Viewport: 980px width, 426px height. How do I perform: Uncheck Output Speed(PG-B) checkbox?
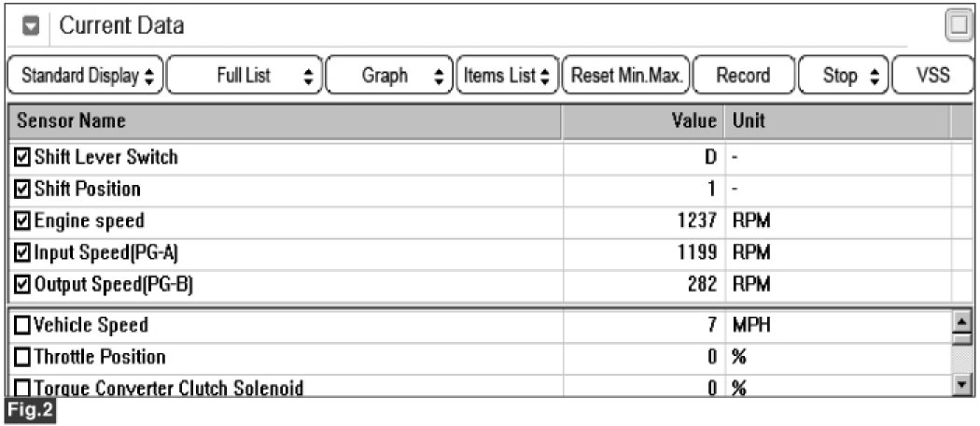tap(22, 285)
